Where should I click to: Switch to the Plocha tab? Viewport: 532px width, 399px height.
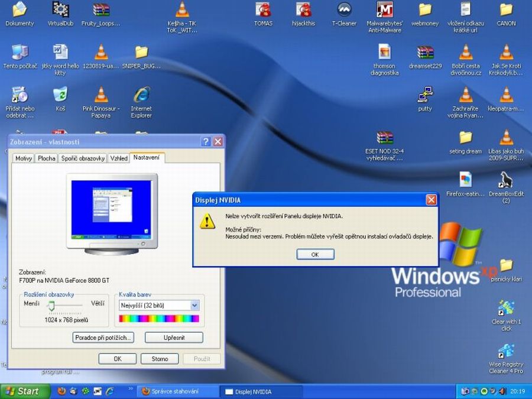(x=47, y=158)
